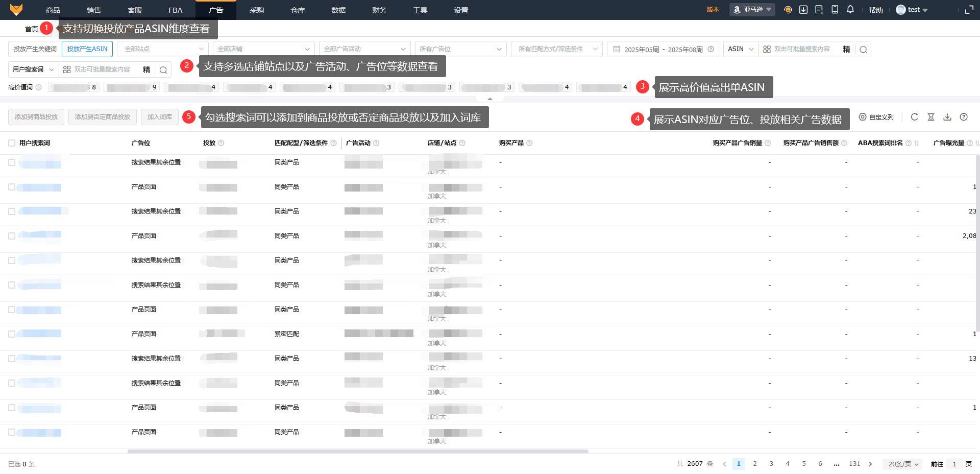The height and width of the screenshot is (474, 980).
Task: Open the 所有匹配方式/筛选条件 dropdown
Action: point(557,49)
